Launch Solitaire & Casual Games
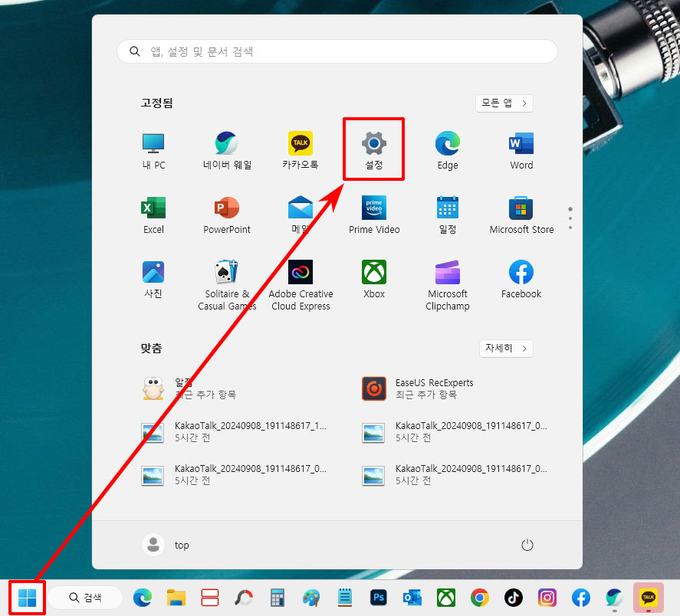The height and width of the screenshot is (616, 680). [x=227, y=285]
